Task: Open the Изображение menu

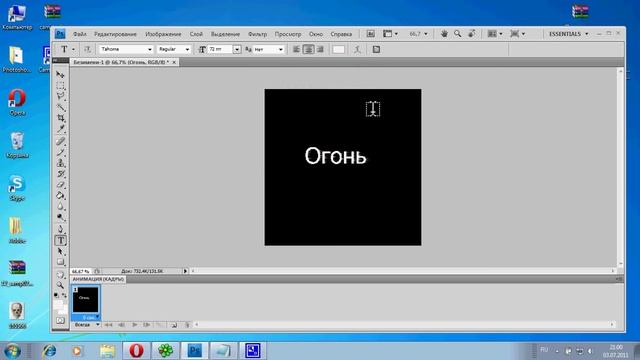Action: [x=163, y=34]
